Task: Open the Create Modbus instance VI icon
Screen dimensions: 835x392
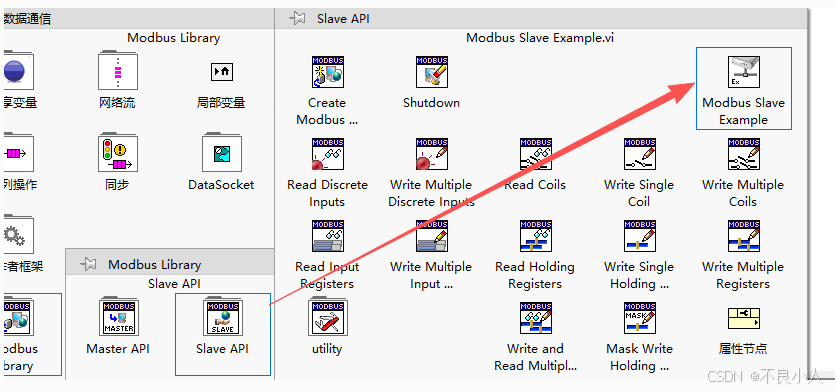Action: click(328, 72)
